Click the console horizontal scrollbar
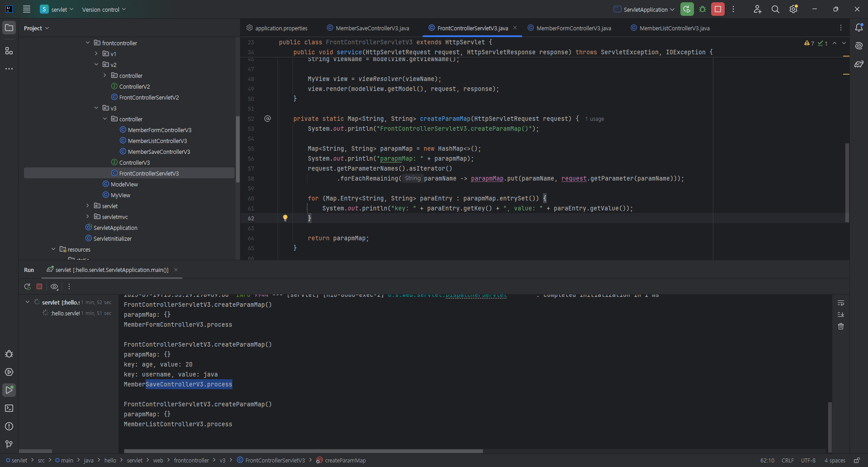The height and width of the screenshot is (467, 868). click(x=303, y=451)
